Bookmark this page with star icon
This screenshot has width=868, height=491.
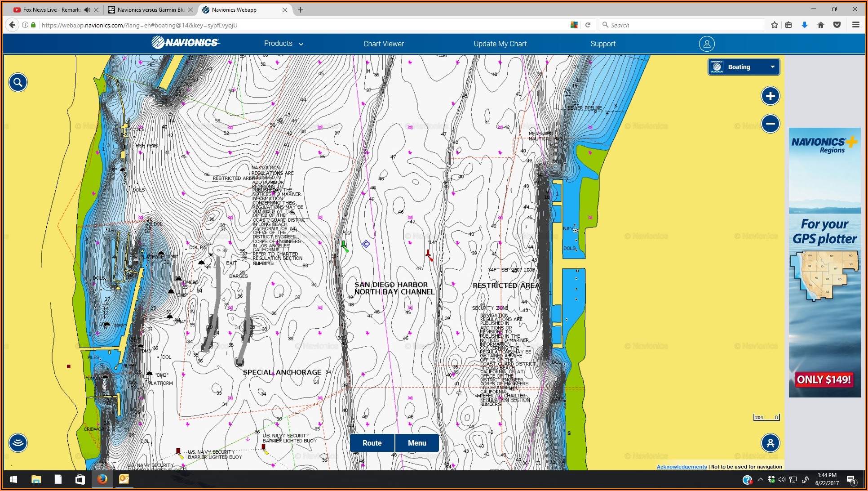774,25
